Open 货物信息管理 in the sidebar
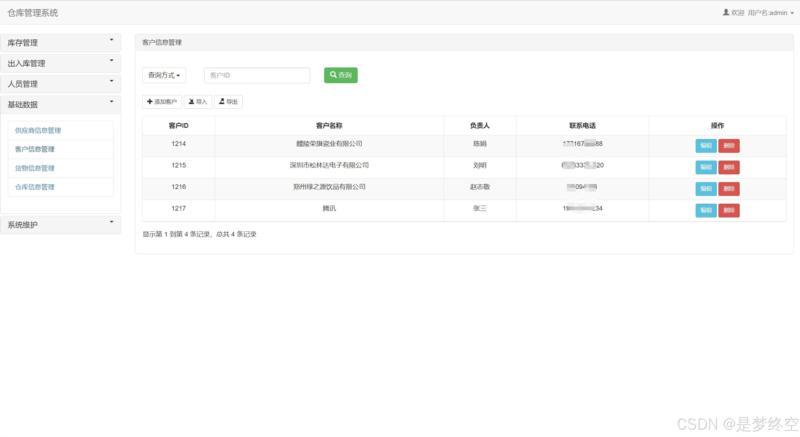 (35, 168)
